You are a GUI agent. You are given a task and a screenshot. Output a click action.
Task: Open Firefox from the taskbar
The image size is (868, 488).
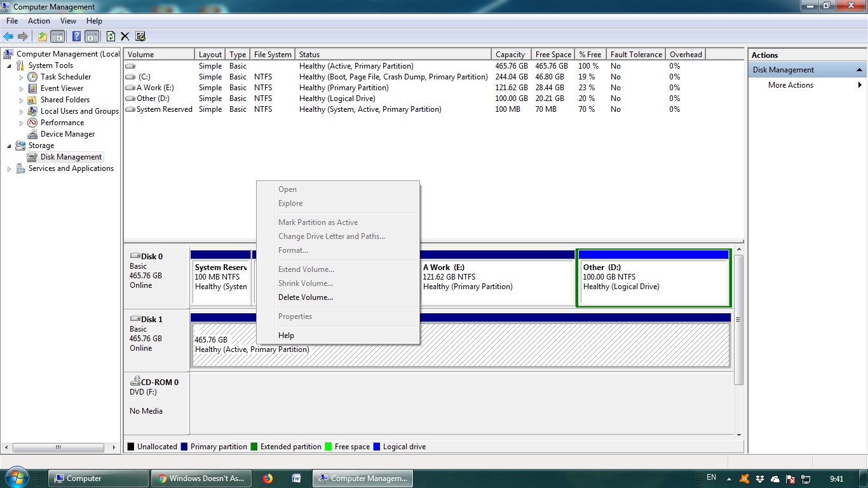(268, 478)
